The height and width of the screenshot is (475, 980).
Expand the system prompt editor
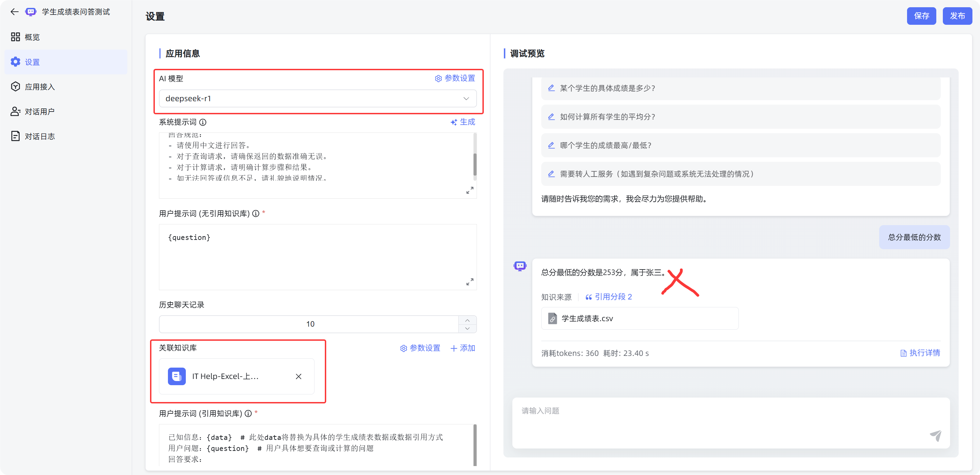[470, 190]
